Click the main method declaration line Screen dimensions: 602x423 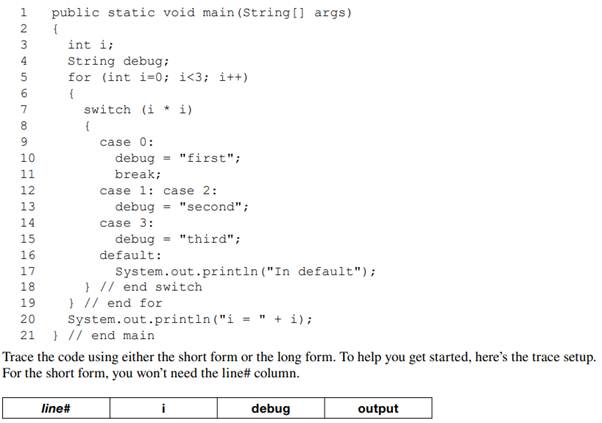(201, 13)
